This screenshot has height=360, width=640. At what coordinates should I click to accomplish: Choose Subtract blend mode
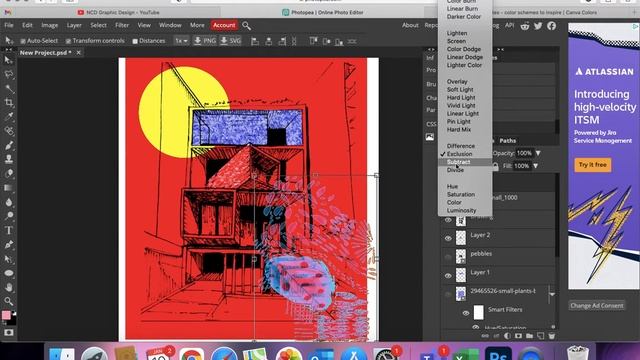458,162
